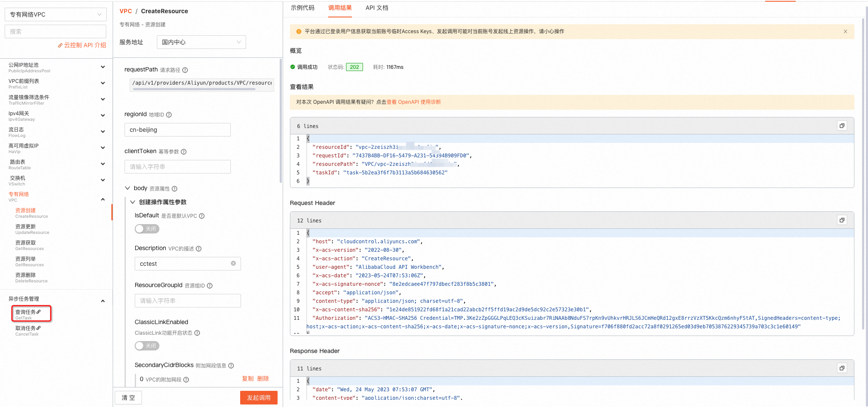Expand the 交换机 VSwitch group
868x407 pixels.
[103, 180]
